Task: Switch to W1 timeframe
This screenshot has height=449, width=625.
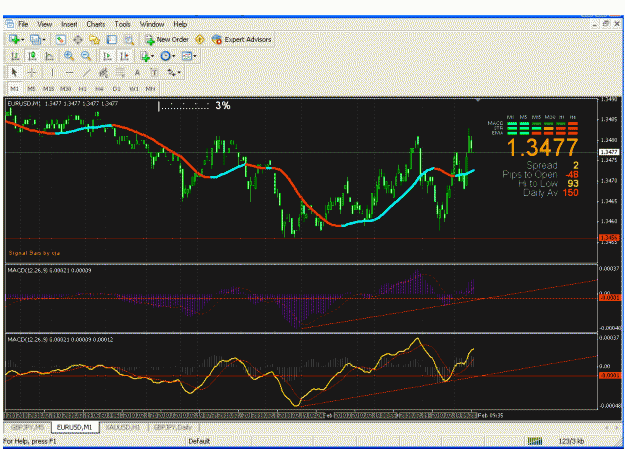Action: (x=134, y=89)
